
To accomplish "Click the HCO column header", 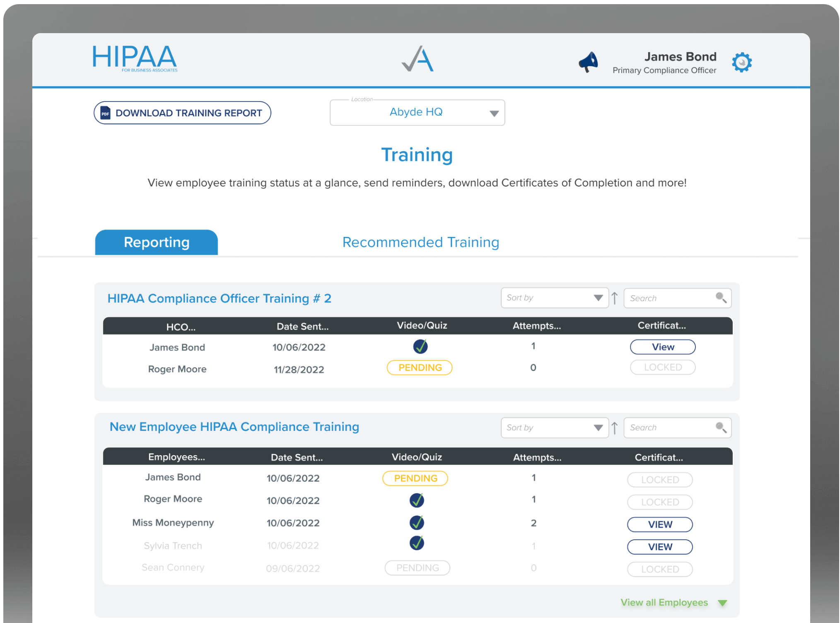I will (x=181, y=327).
